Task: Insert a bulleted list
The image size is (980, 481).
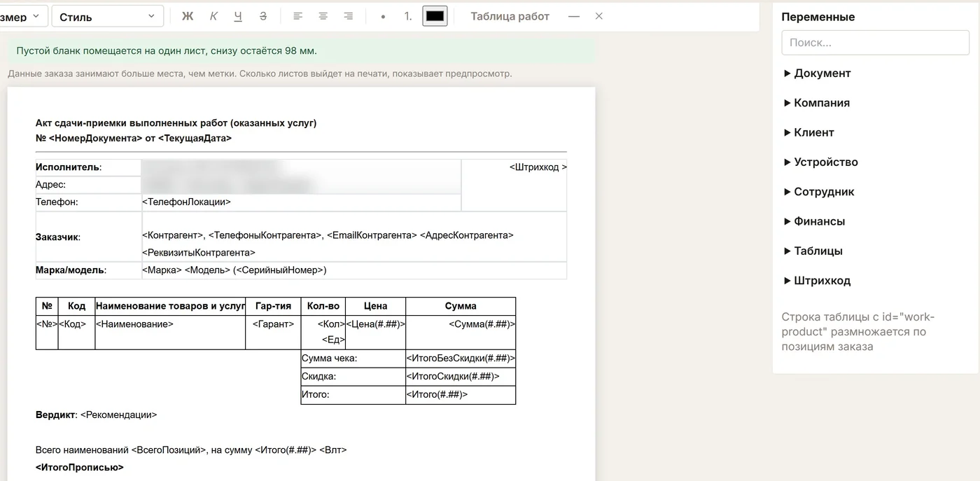Action: tap(383, 16)
